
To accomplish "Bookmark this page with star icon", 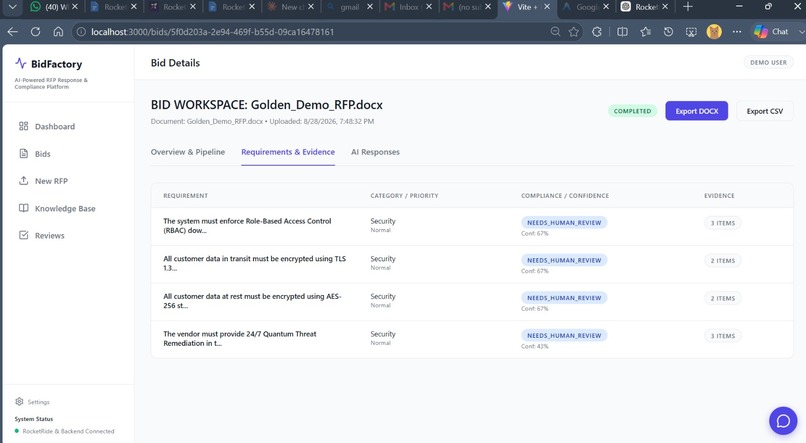I will 574,32.
